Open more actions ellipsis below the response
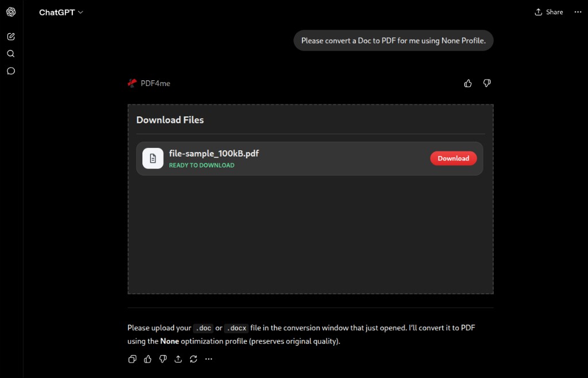This screenshot has height=378, width=588. click(208, 359)
